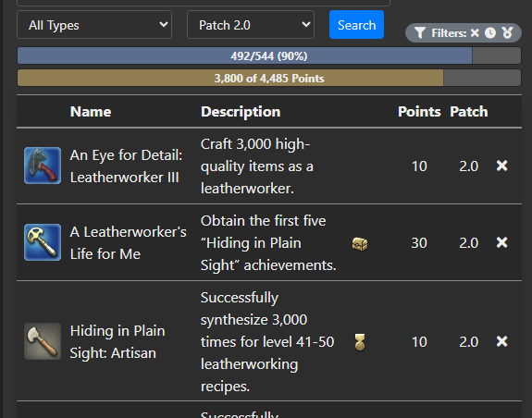Click 10 points in Hiding in Plain Sight: Artisan row
532x418 pixels.
[x=419, y=342]
